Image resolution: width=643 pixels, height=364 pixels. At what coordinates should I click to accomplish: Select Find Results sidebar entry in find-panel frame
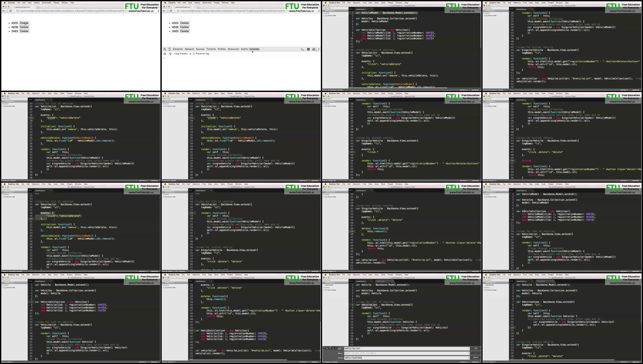(329, 285)
